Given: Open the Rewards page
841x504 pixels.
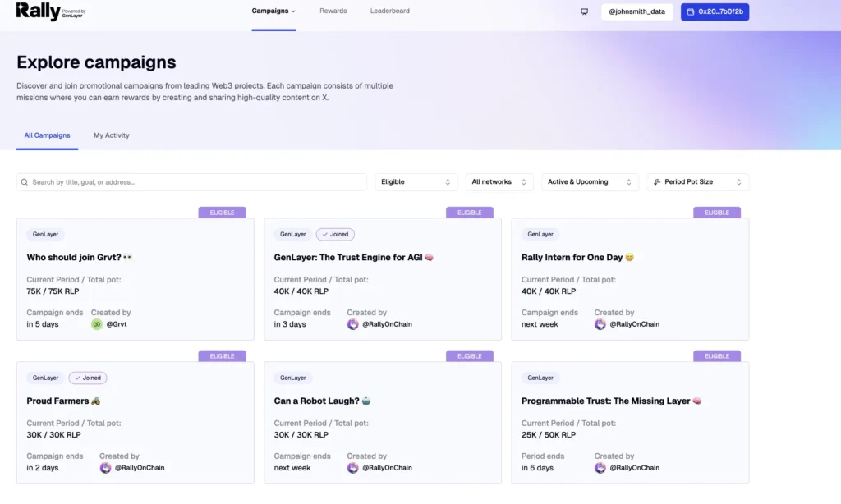Looking at the screenshot, I should pyautogui.click(x=333, y=11).
